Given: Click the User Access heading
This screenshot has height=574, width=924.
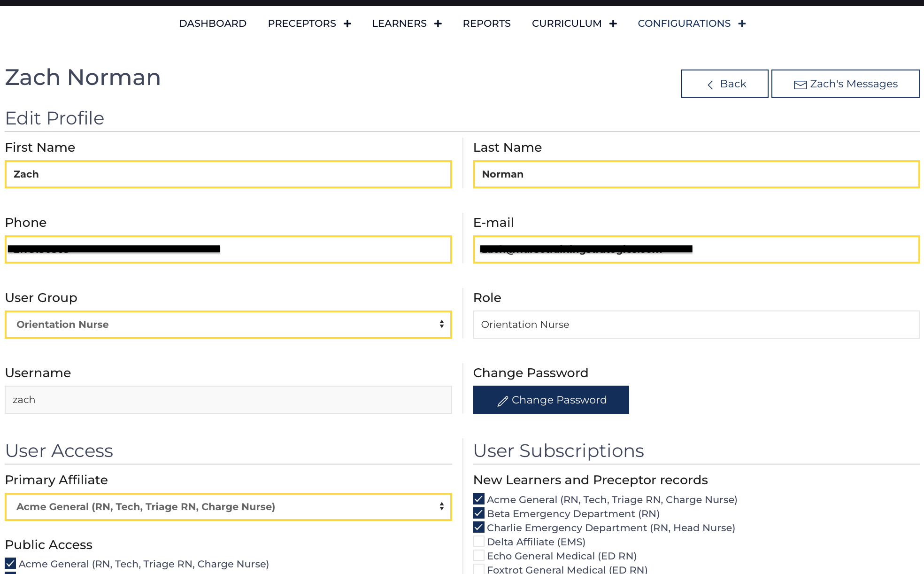Looking at the screenshot, I should click(59, 451).
